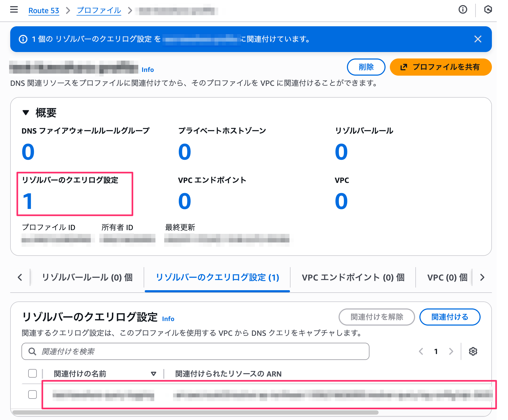The width and height of the screenshot is (508, 420).
Task: Go to previous page of associations
Action: [421, 351]
